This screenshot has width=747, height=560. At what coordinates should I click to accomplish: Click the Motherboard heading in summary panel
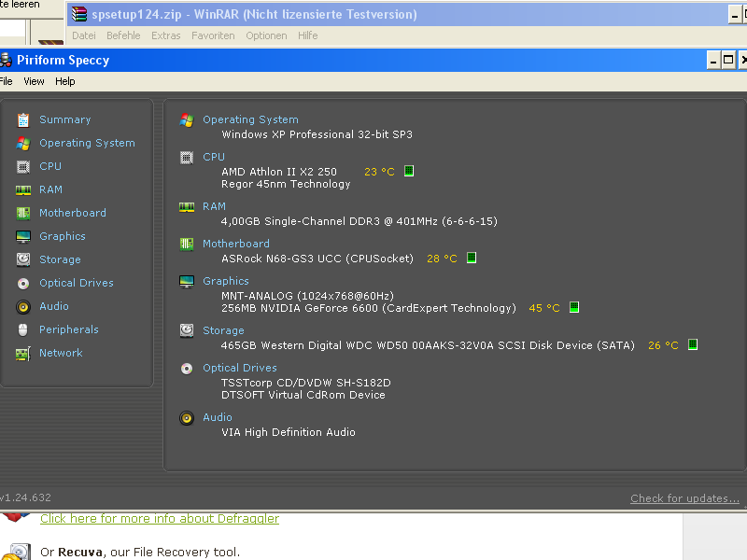tap(236, 244)
